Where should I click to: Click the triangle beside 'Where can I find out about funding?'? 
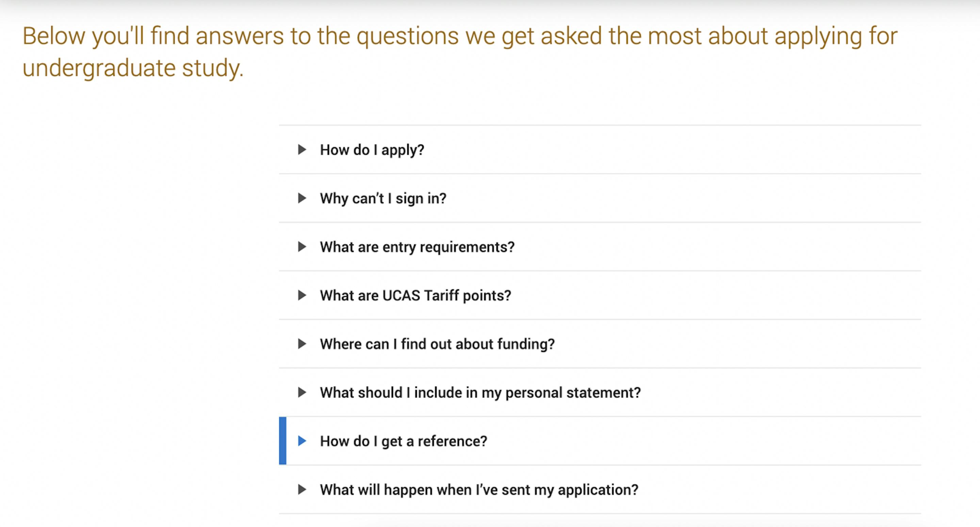pyautogui.click(x=302, y=344)
